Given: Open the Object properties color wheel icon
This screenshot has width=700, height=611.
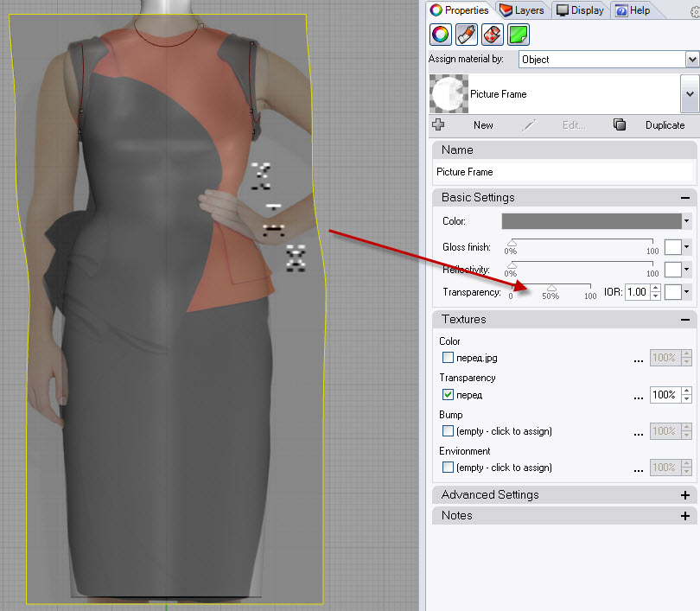Looking at the screenshot, I should coord(440,35).
